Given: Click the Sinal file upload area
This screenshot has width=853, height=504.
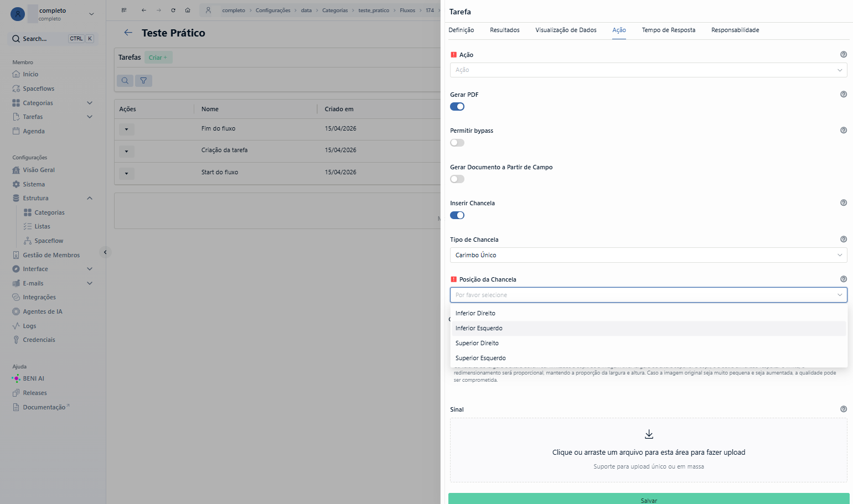Looking at the screenshot, I should point(648,450).
